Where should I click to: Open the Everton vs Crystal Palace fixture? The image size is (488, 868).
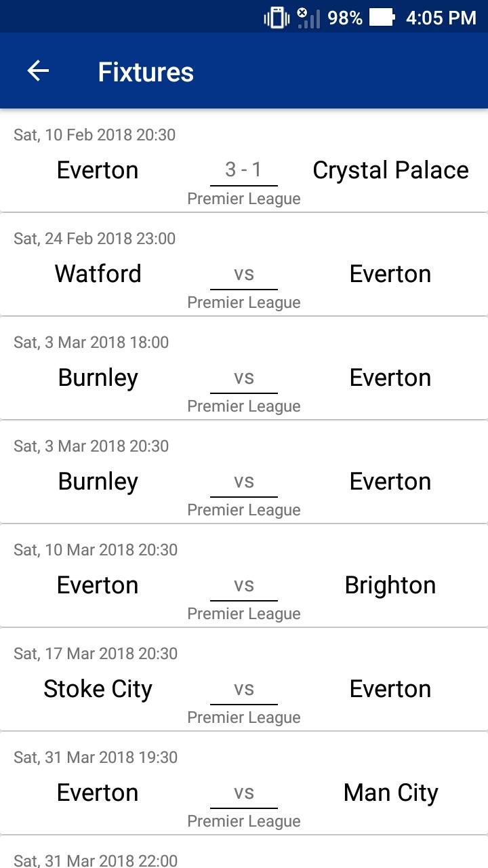pyautogui.click(x=244, y=161)
